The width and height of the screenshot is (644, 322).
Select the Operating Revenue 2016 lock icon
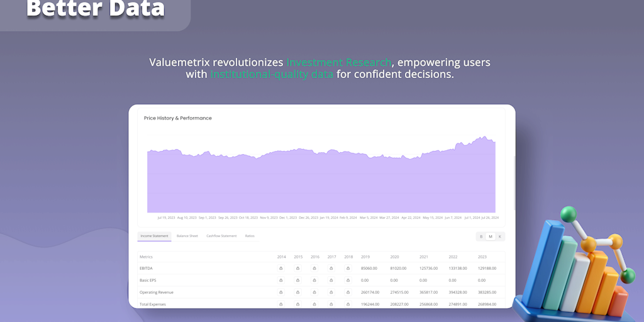coord(314,292)
